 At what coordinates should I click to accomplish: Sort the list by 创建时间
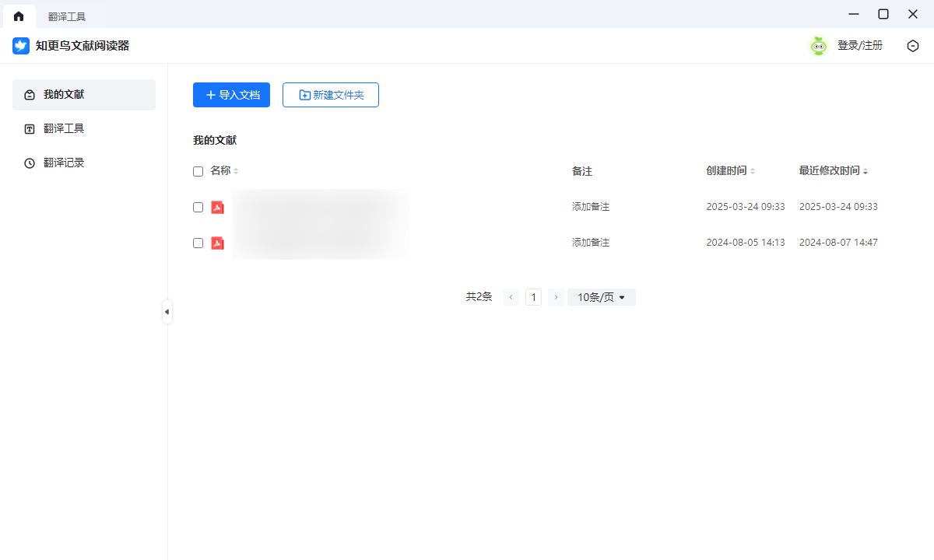(753, 171)
